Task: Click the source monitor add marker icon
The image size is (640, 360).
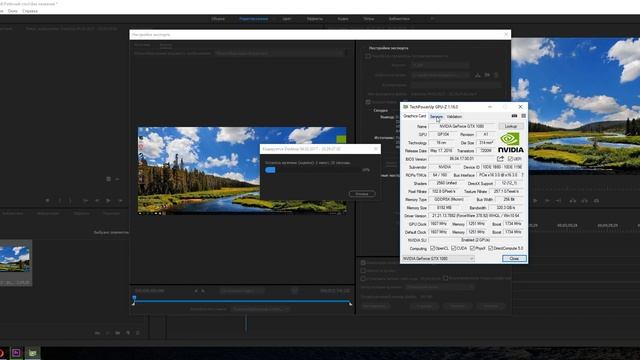Action: pos(47,200)
